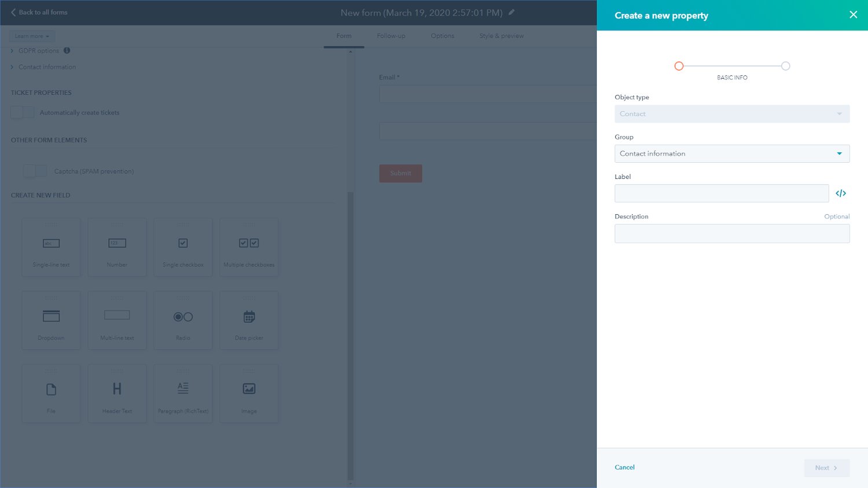Go back to all forms
The image size is (868, 488).
pyautogui.click(x=39, y=12)
